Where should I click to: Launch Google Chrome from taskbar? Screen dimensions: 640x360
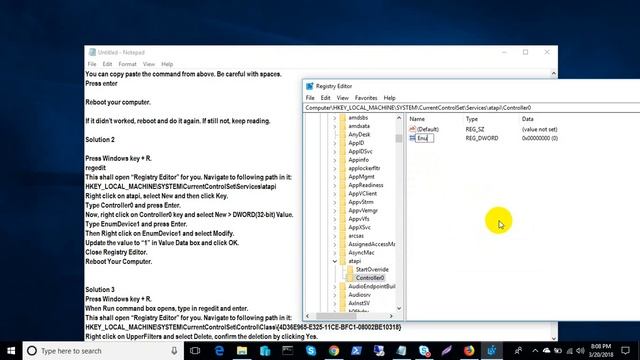point(334,351)
